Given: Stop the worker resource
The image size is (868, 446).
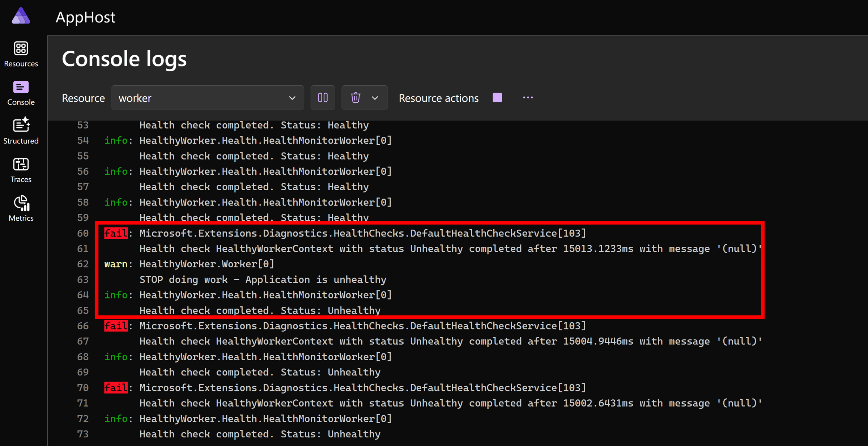Looking at the screenshot, I should [x=497, y=98].
